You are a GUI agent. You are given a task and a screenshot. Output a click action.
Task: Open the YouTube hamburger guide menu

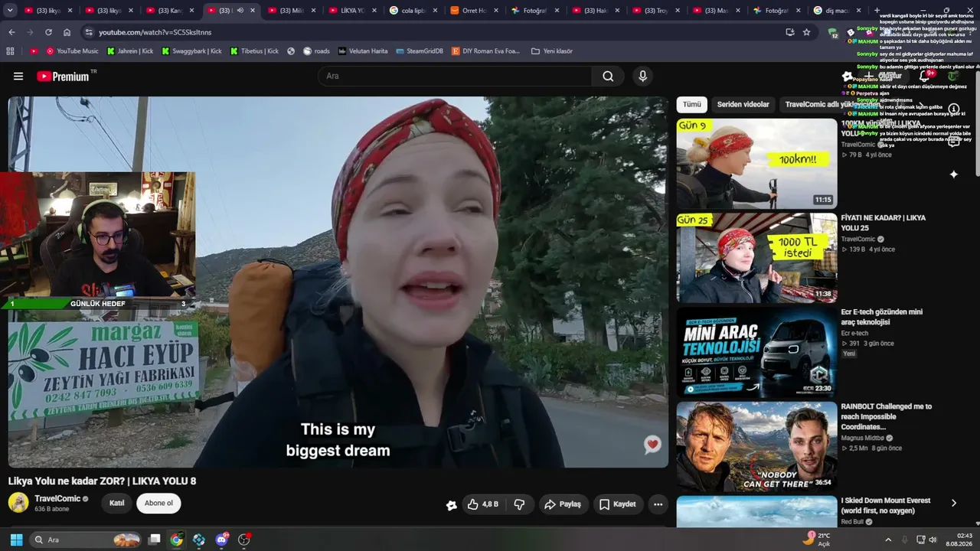(18, 76)
